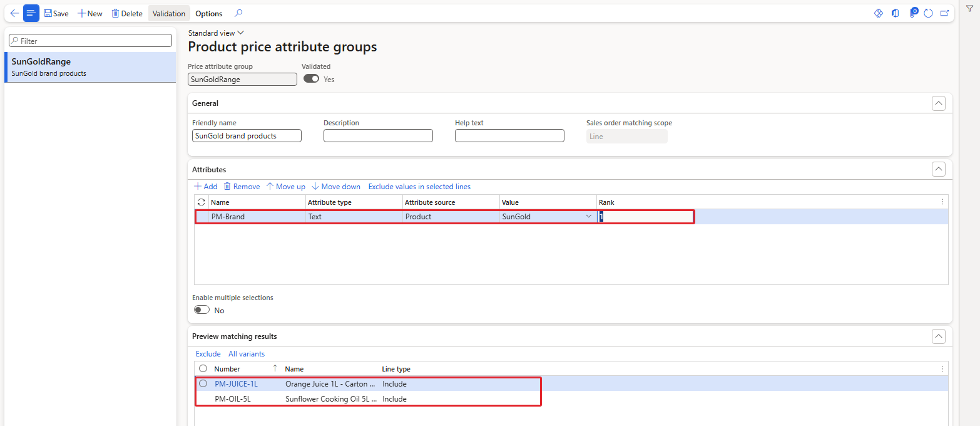Collapse the Attributes section
This screenshot has height=426, width=980.
pyautogui.click(x=938, y=169)
